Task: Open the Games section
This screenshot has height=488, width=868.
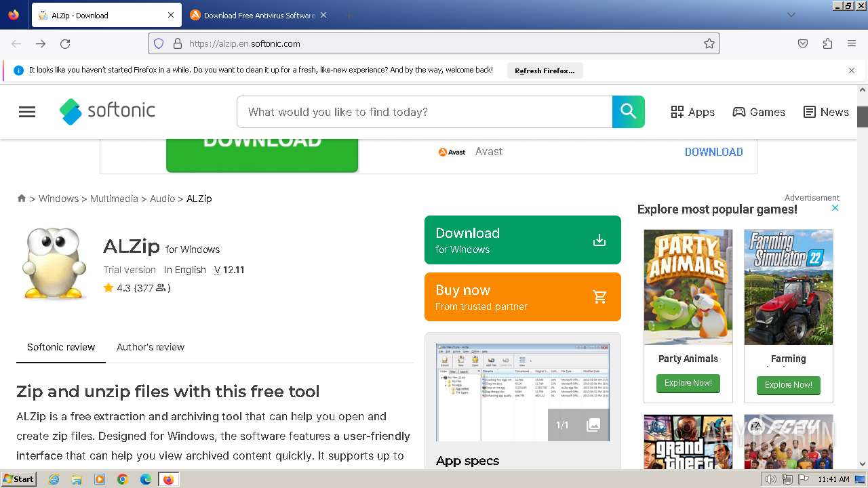Action: (x=759, y=112)
